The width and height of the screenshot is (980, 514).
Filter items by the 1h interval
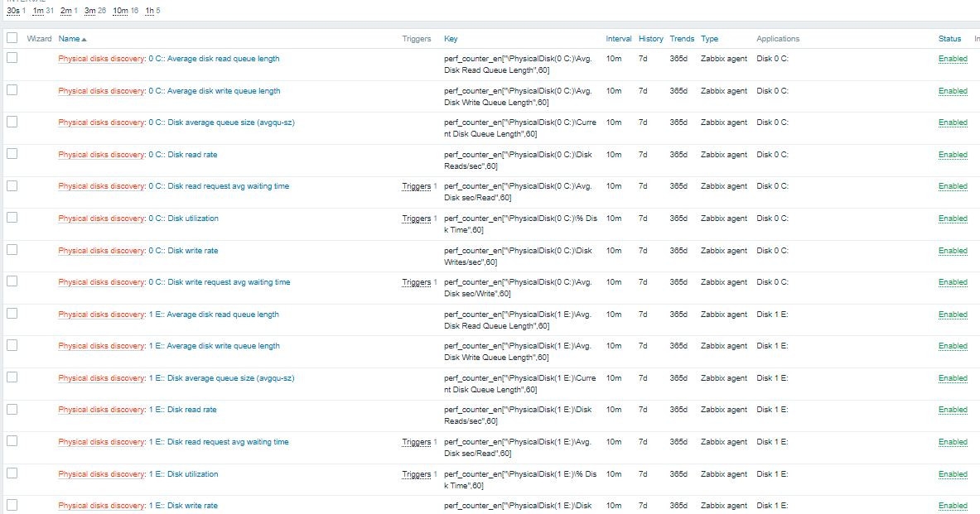pyautogui.click(x=150, y=11)
